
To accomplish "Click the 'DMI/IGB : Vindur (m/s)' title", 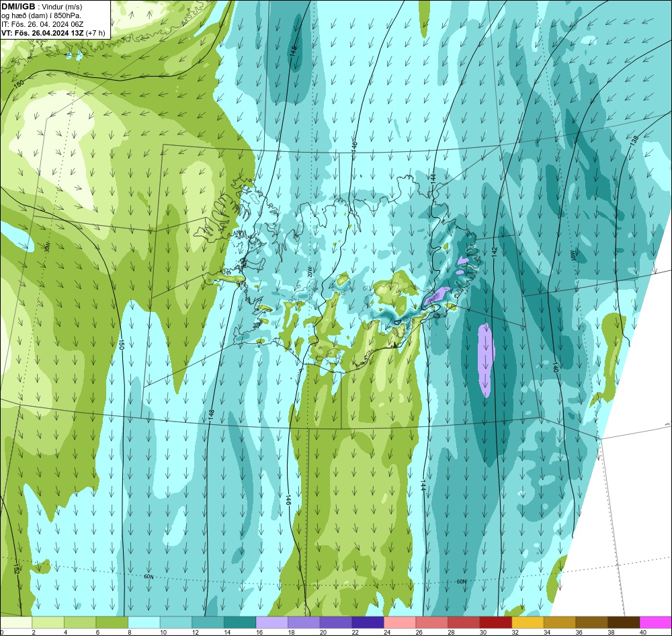I will pos(42,7).
